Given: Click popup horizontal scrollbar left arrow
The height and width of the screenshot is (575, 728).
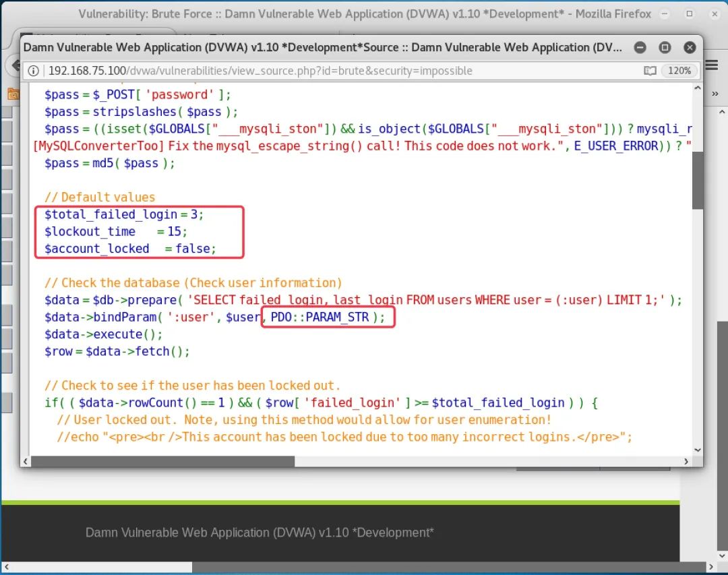Looking at the screenshot, I should 26,461.
